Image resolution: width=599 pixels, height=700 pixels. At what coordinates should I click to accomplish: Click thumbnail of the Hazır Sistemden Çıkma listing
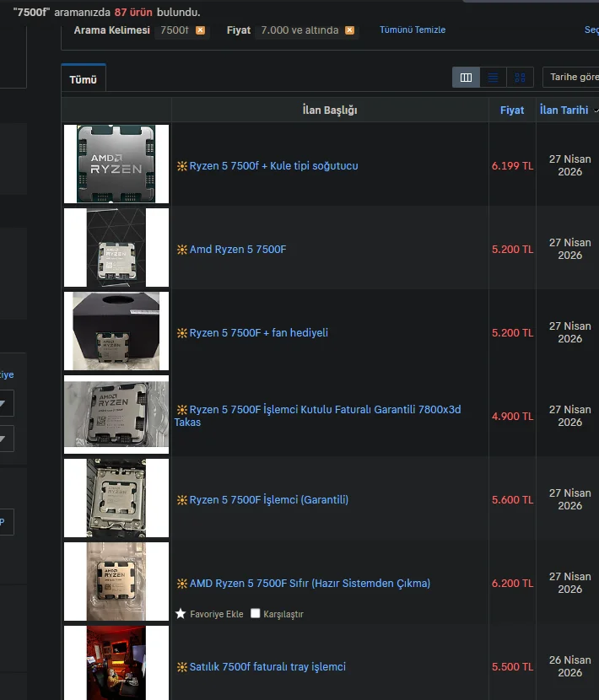pos(116,581)
